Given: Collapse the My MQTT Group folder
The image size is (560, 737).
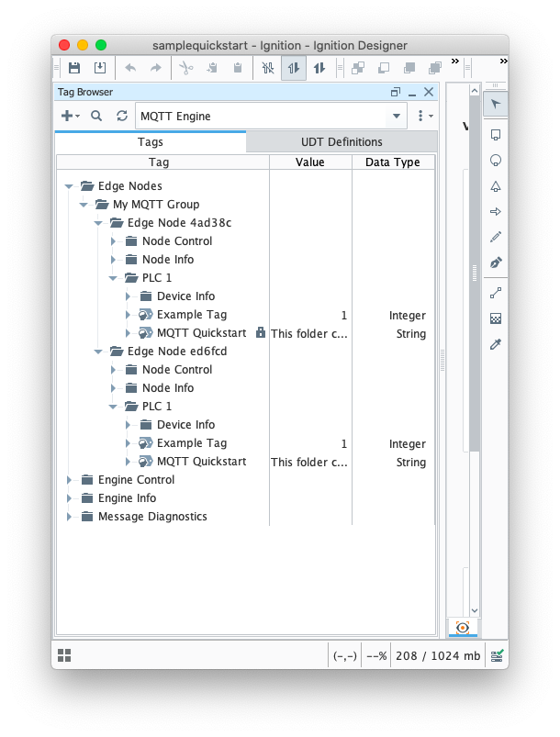Looking at the screenshot, I should pos(84,205).
